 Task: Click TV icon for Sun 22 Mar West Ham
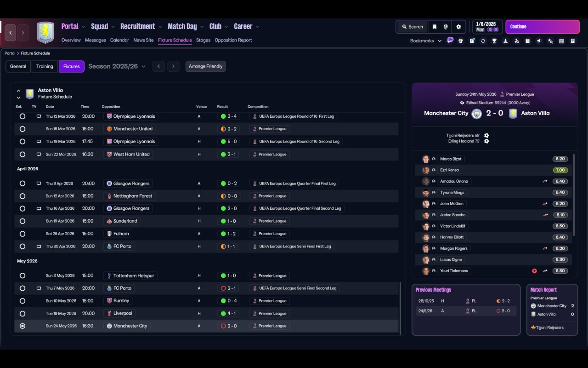[x=39, y=155]
